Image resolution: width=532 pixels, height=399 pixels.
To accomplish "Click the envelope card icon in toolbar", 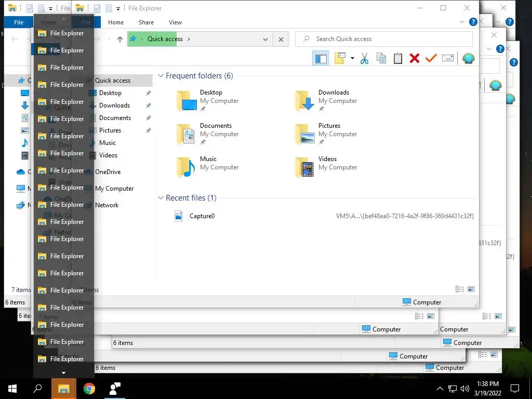I will [448, 58].
